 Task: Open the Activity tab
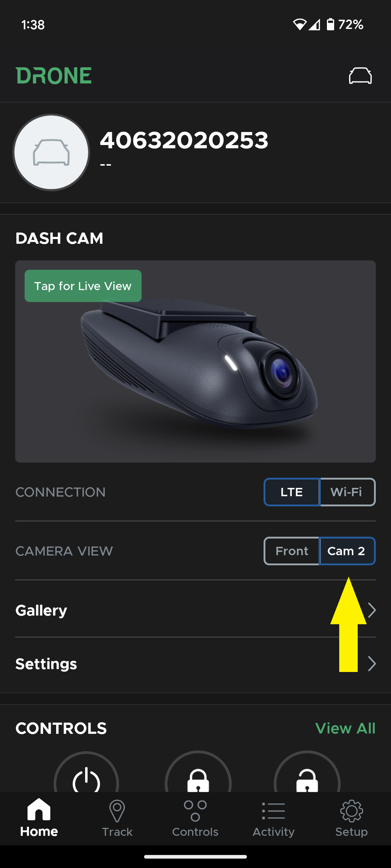[x=273, y=818]
